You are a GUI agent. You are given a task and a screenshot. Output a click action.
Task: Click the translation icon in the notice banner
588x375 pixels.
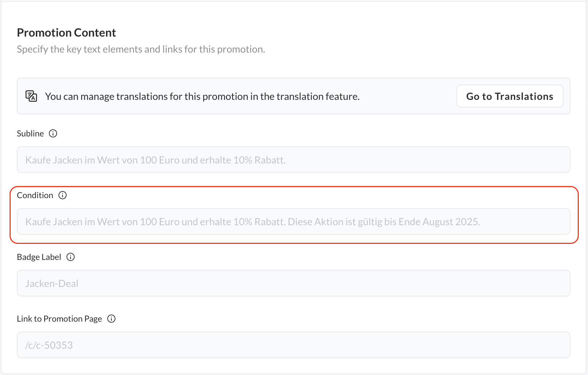pyautogui.click(x=31, y=96)
